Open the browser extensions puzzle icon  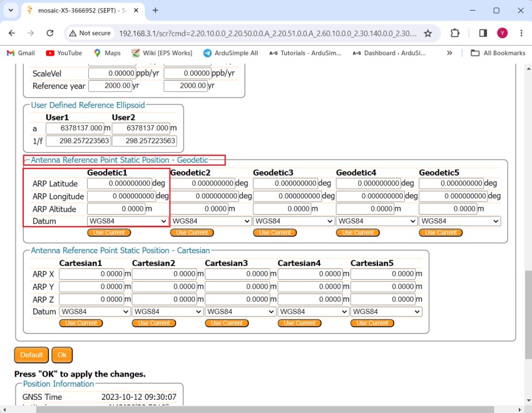pyautogui.click(x=455, y=33)
